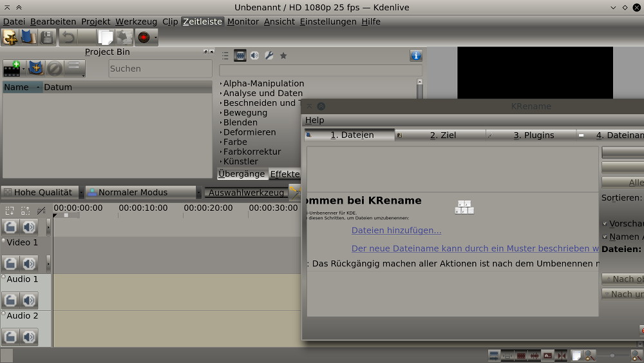Screen dimensions: 644x363
Task: Open the add clip dropdown arrow
Action: (x=24, y=68)
